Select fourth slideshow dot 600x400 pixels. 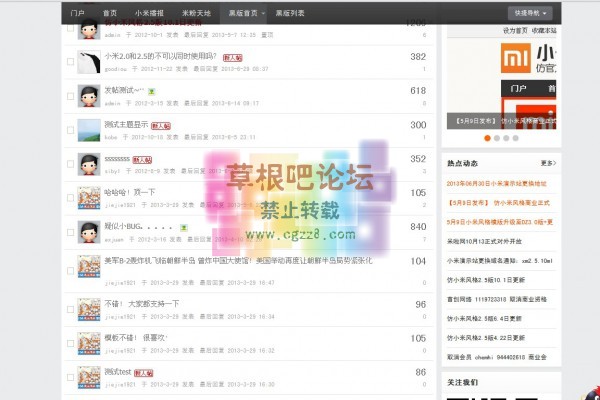tap(516, 138)
